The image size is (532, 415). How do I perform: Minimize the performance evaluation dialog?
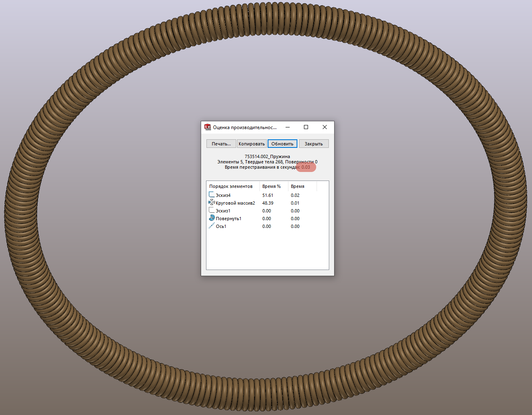click(288, 127)
